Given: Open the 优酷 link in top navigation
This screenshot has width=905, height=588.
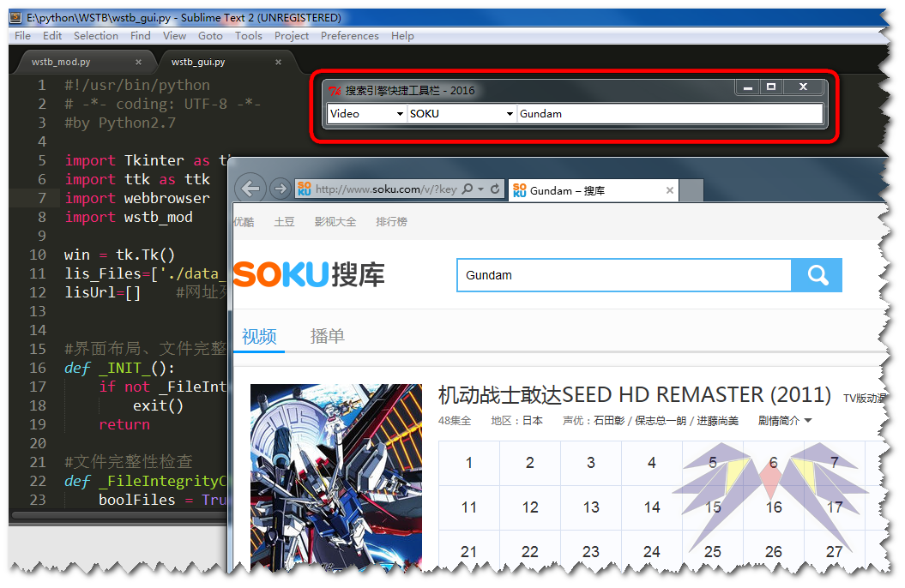Looking at the screenshot, I should point(244,222).
